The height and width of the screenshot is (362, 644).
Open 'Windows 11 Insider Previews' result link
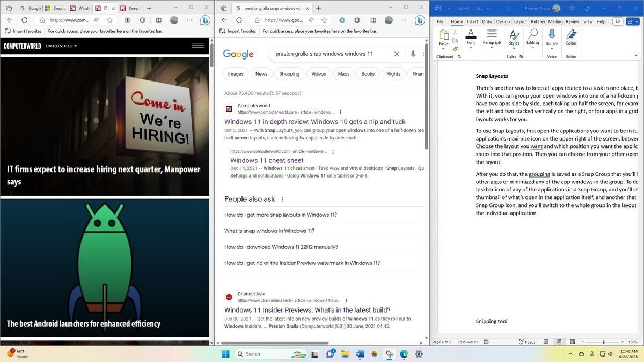[x=308, y=310]
